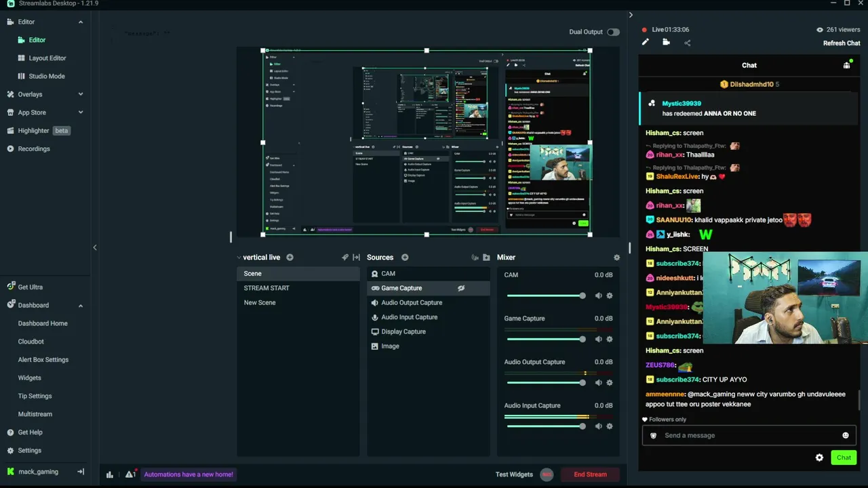The width and height of the screenshot is (868, 488).
Task: Open the chat community members icon
Action: pos(847,65)
